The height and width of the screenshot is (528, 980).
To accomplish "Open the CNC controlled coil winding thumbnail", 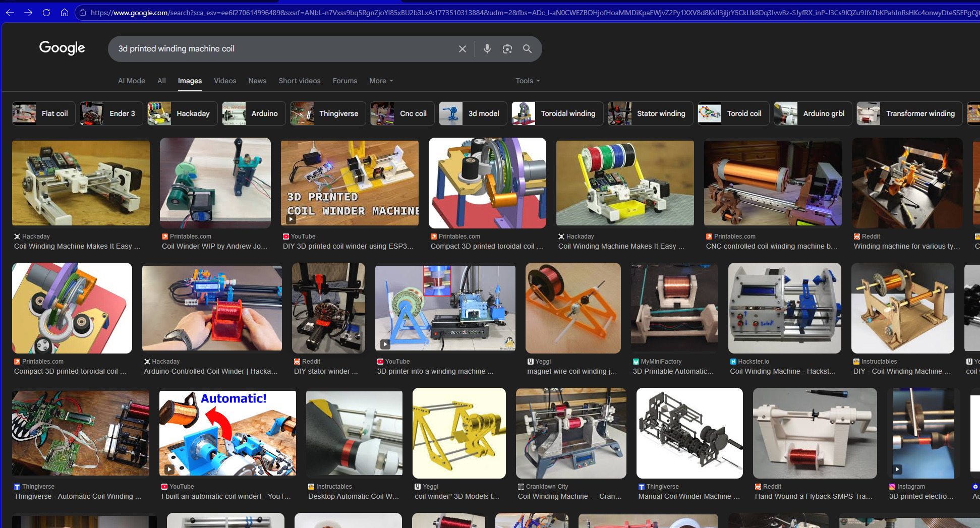I will (772, 183).
